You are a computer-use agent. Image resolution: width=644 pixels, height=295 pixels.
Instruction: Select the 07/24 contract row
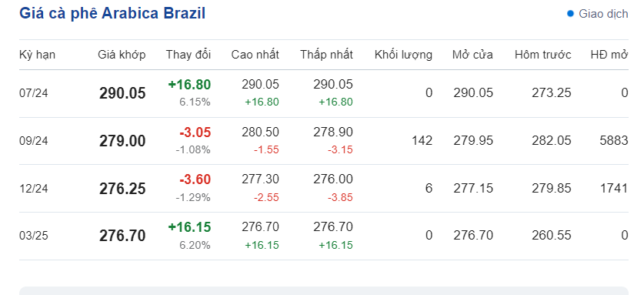pos(324,93)
